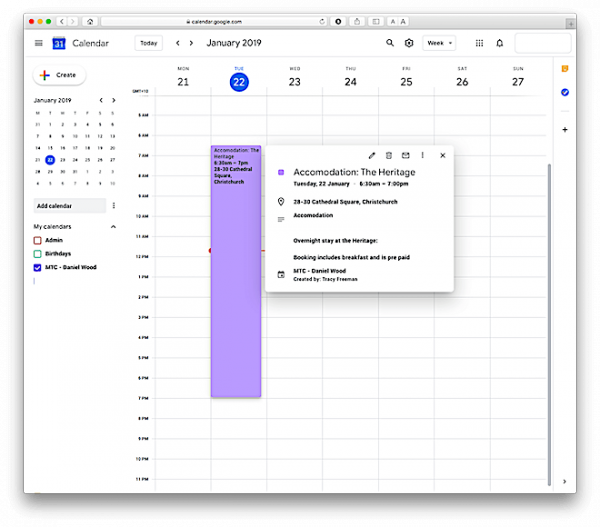
Task: Select Sunday 27 day header
Action: click(x=518, y=78)
